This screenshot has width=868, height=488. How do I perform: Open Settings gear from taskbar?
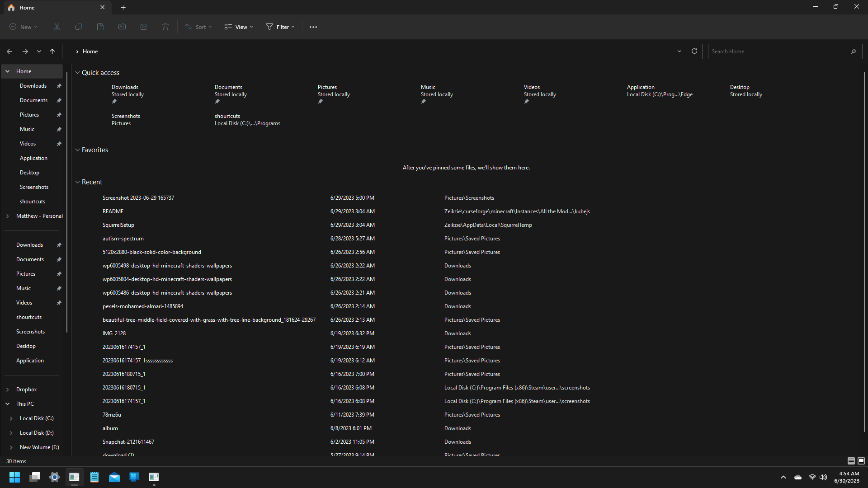coord(55,477)
